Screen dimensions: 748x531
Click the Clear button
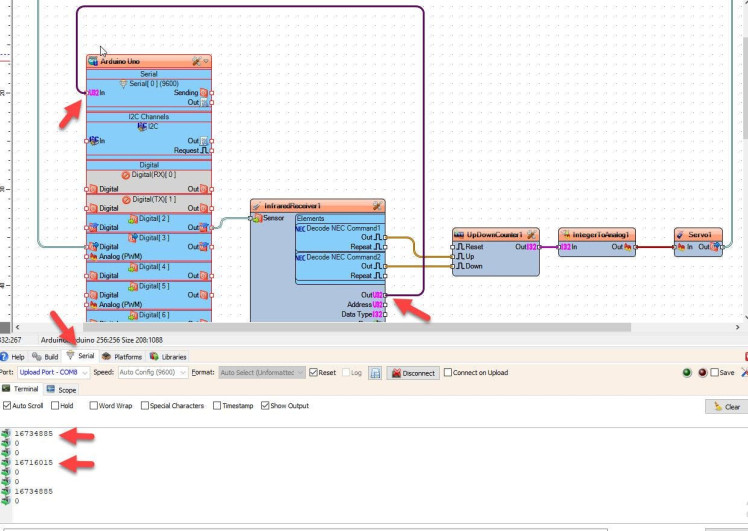click(727, 407)
